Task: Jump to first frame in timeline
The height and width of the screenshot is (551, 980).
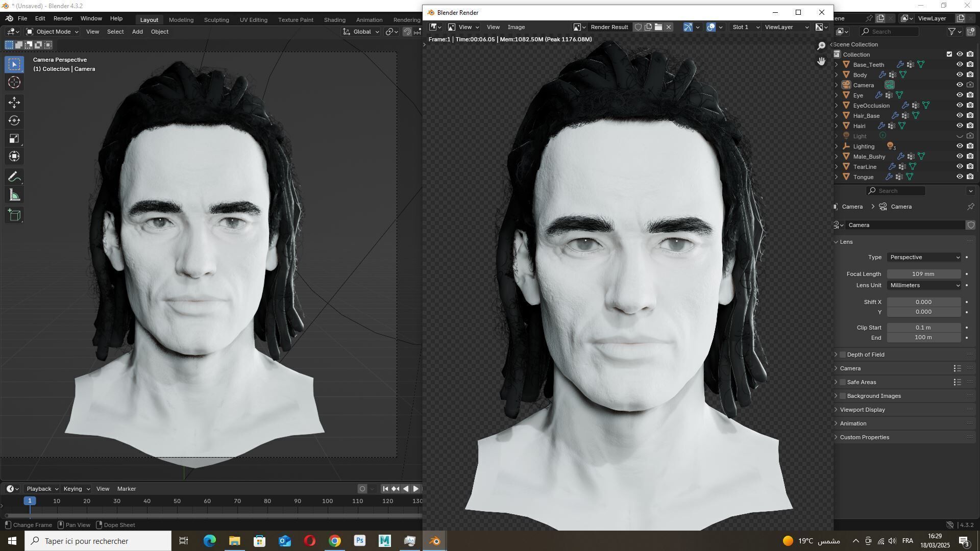Action: [385, 489]
